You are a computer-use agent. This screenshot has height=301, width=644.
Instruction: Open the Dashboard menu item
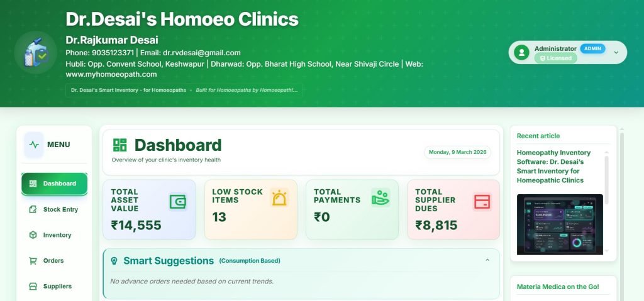coord(55,183)
